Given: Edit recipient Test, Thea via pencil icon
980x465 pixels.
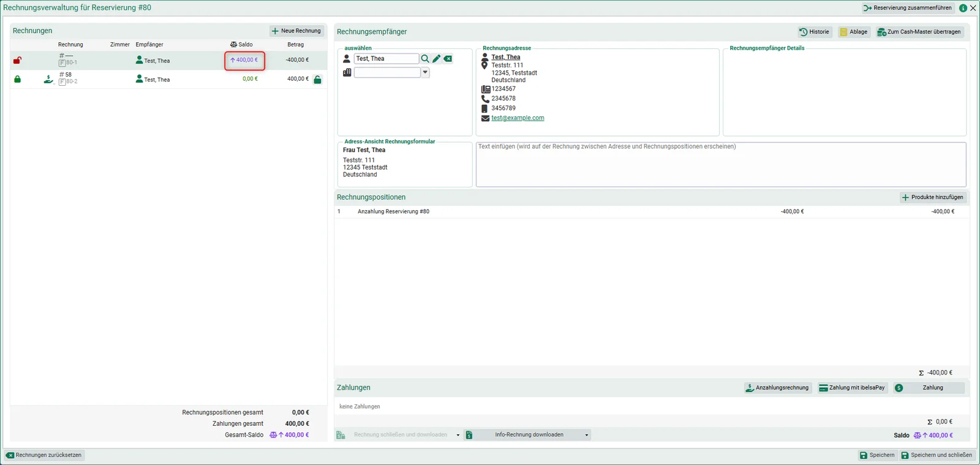Looking at the screenshot, I should click(437, 59).
